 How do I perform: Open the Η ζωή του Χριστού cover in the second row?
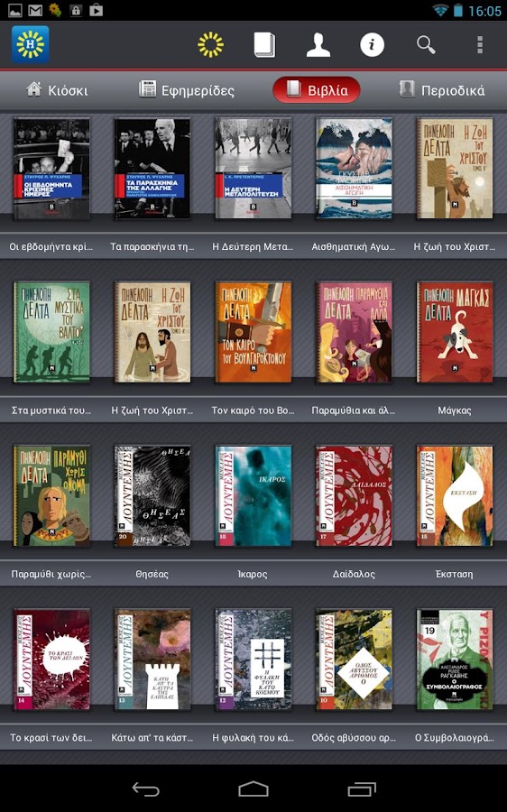[152, 332]
